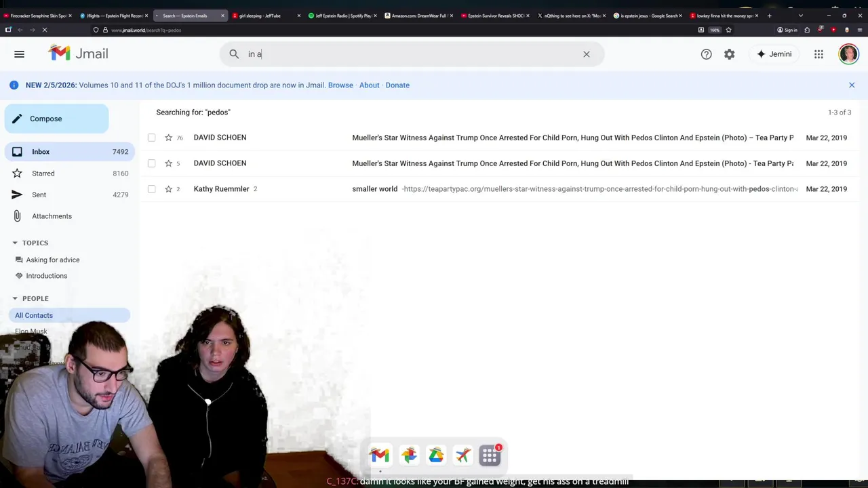This screenshot has height=488, width=868.
Task: Follow the Browse link in banner
Action: pyautogui.click(x=340, y=85)
